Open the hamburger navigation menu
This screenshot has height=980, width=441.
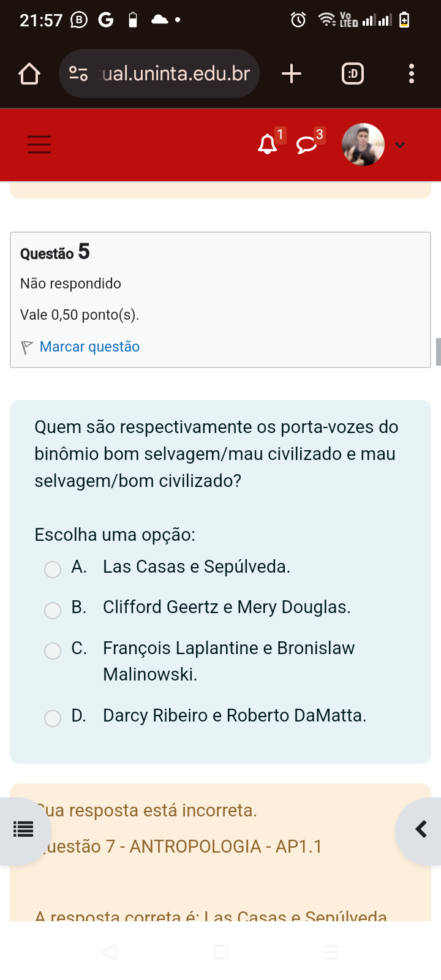pyautogui.click(x=39, y=145)
